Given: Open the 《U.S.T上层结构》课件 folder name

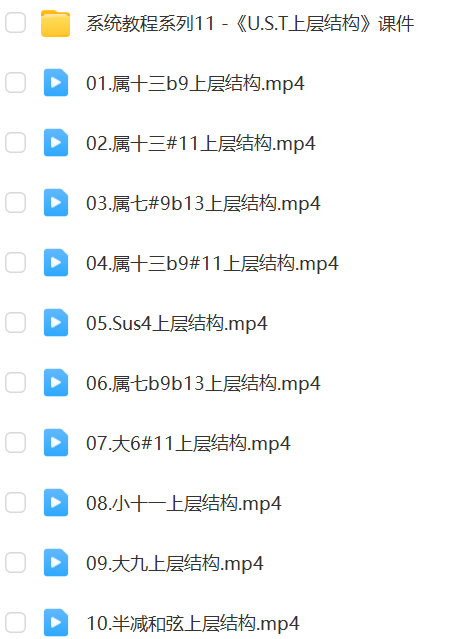Looking at the screenshot, I should pyautogui.click(x=250, y=24).
